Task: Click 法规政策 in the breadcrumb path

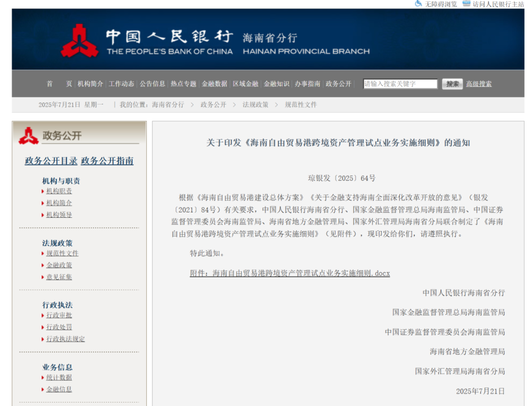Action: coord(255,104)
